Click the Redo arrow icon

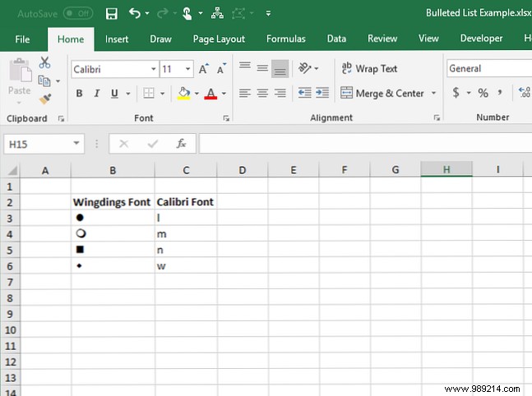pyautogui.click(x=163, y=13)
